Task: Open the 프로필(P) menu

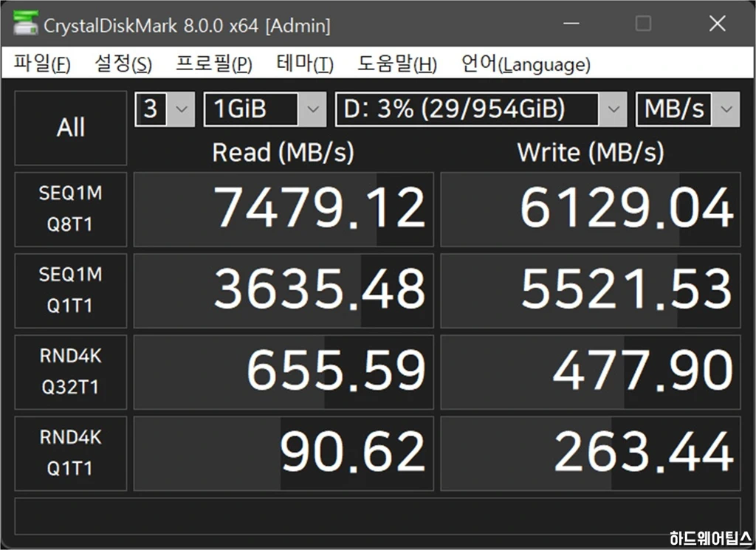Action: 213,63
